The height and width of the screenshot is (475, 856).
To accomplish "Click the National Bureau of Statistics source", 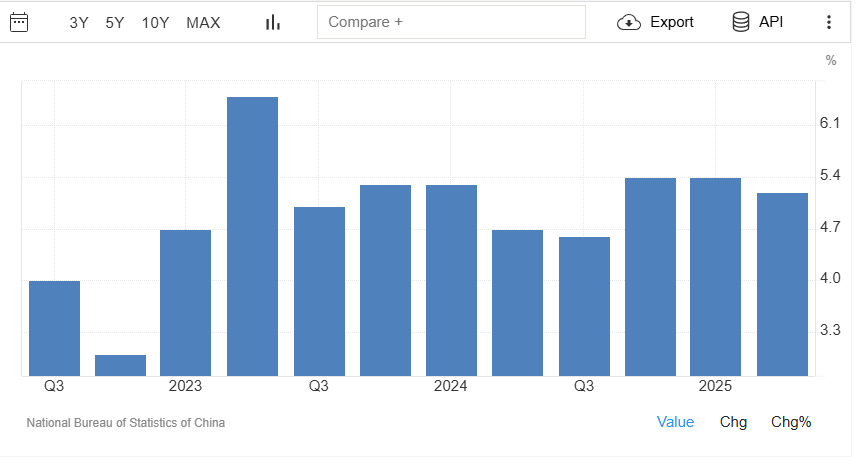I will (x=126, y=423).
